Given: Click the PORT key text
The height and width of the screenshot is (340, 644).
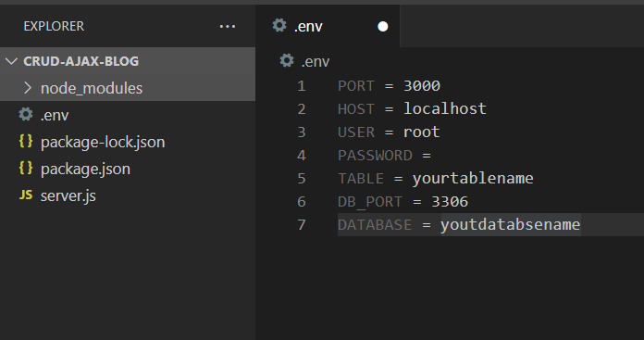Looking at the screenshot, I should pyautogui.click(x=356, y=86).
